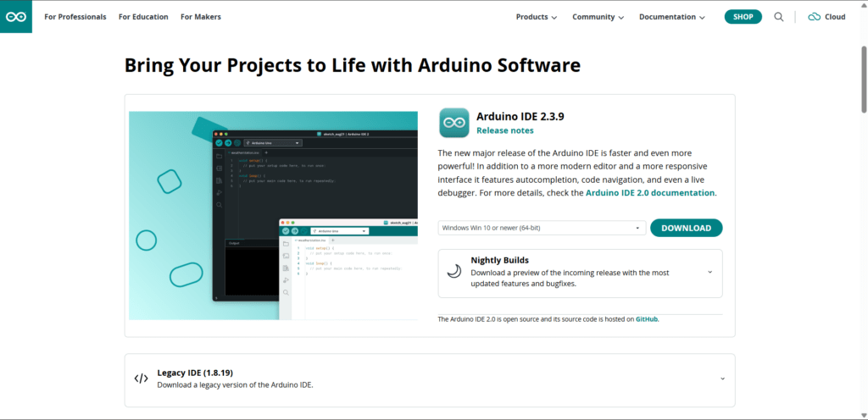868x420 pixels.
Task: Open For Education menu
Action: pos(143,17)
